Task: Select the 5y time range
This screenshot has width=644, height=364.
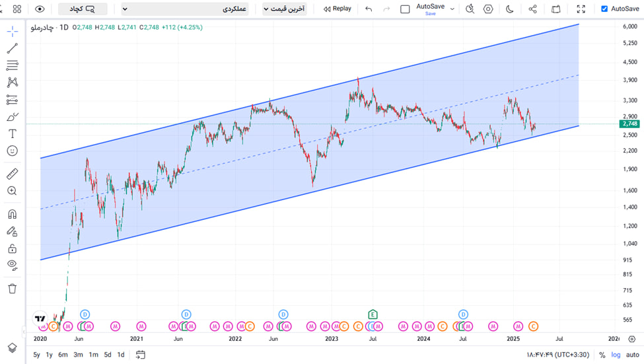Action: click(36, 355)
